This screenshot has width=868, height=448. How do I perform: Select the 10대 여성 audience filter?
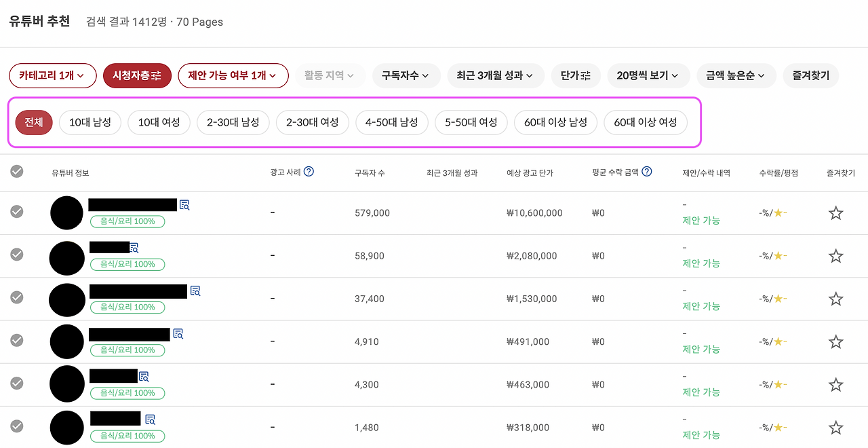pyautogui.click(x=159, y=122)
